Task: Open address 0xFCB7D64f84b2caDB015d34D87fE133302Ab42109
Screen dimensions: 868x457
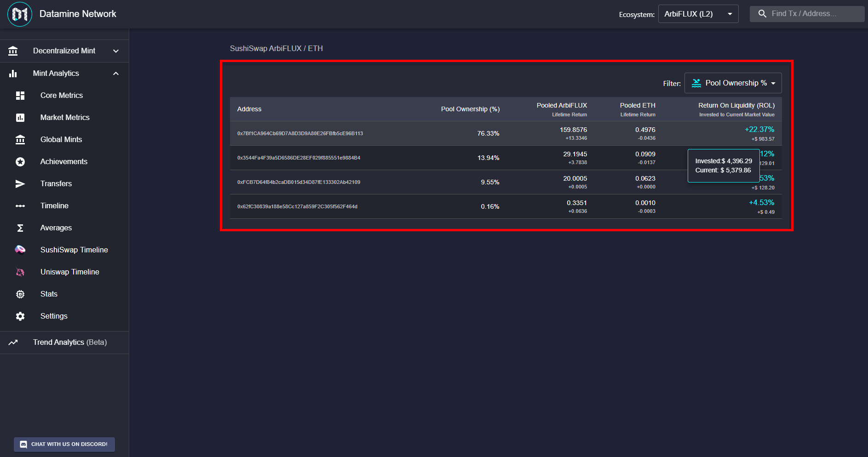Action: click(x=299, y=183)
